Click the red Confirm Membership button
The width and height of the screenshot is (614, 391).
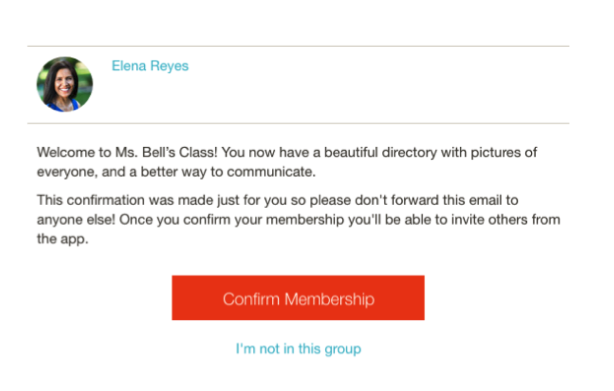[x=298, y=298]
